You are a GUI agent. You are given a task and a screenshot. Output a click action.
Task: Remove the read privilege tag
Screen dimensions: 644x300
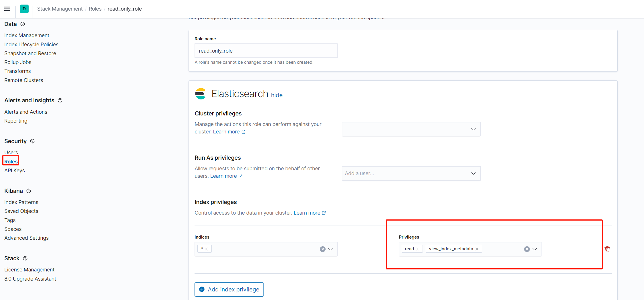418,249
